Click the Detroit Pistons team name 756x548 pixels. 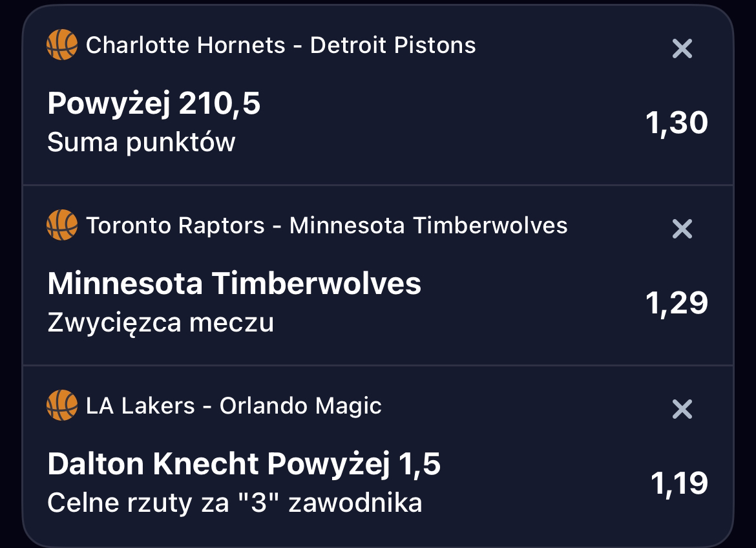click(393, 45)
